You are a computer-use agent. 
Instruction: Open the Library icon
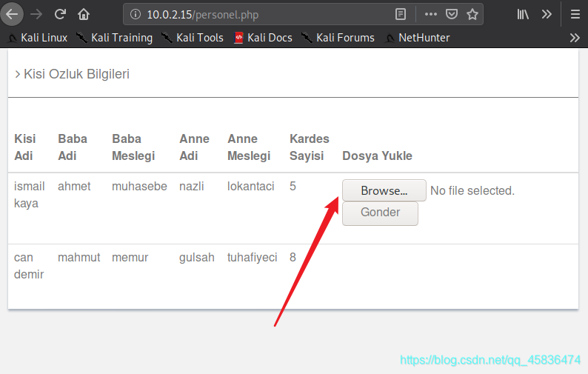click(523, 14)
